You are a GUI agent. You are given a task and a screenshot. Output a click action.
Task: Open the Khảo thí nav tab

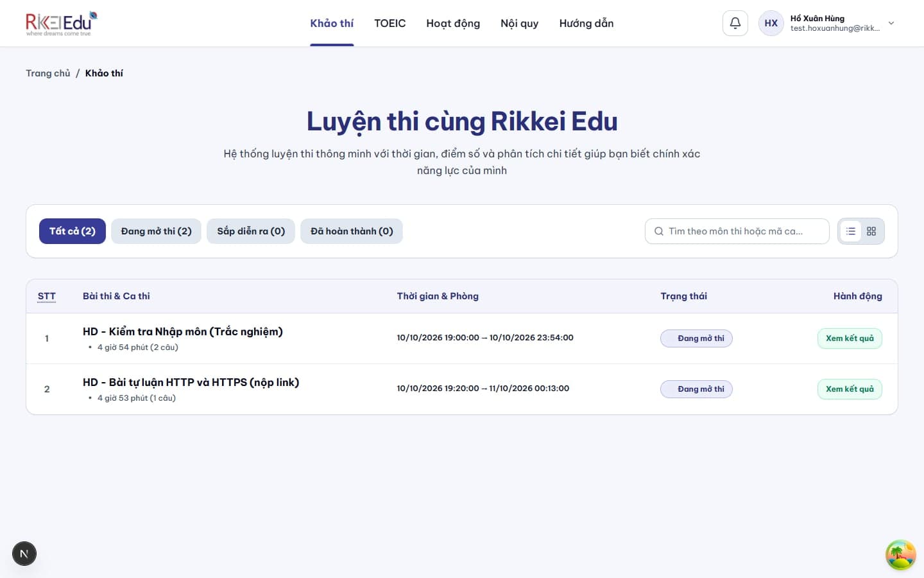point(332,23)
